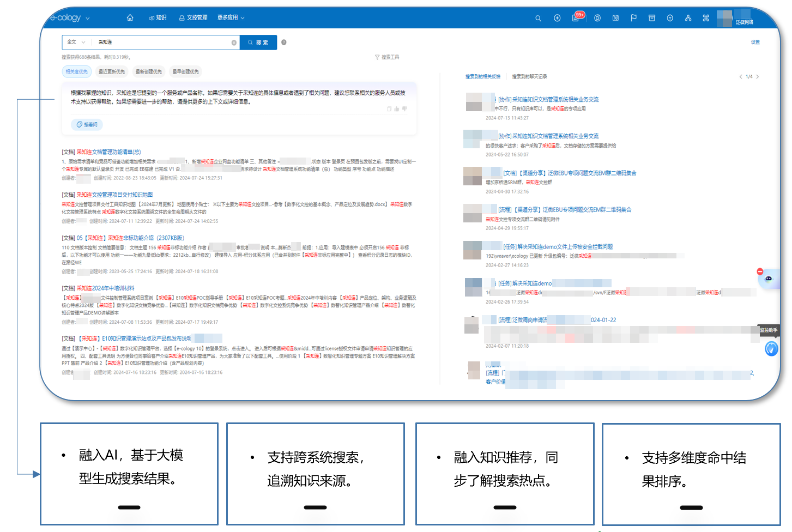Open the 文控管理 menu

pos(193,18)
